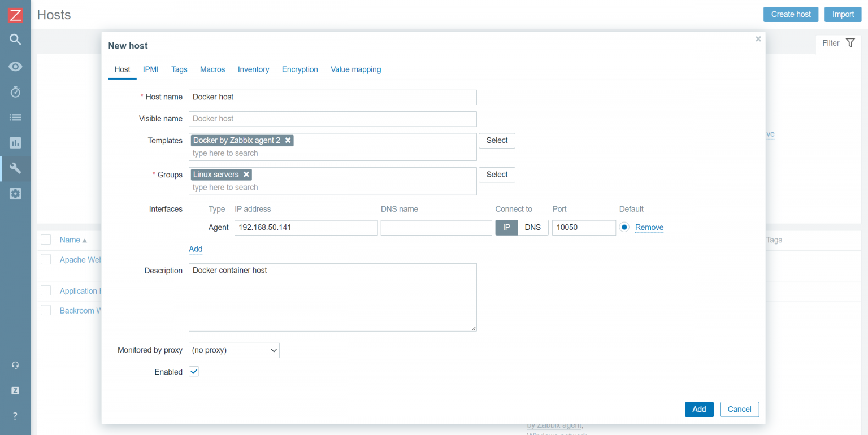
Task: Switch Connect to mode to DNS
Action: pos(532,227)
